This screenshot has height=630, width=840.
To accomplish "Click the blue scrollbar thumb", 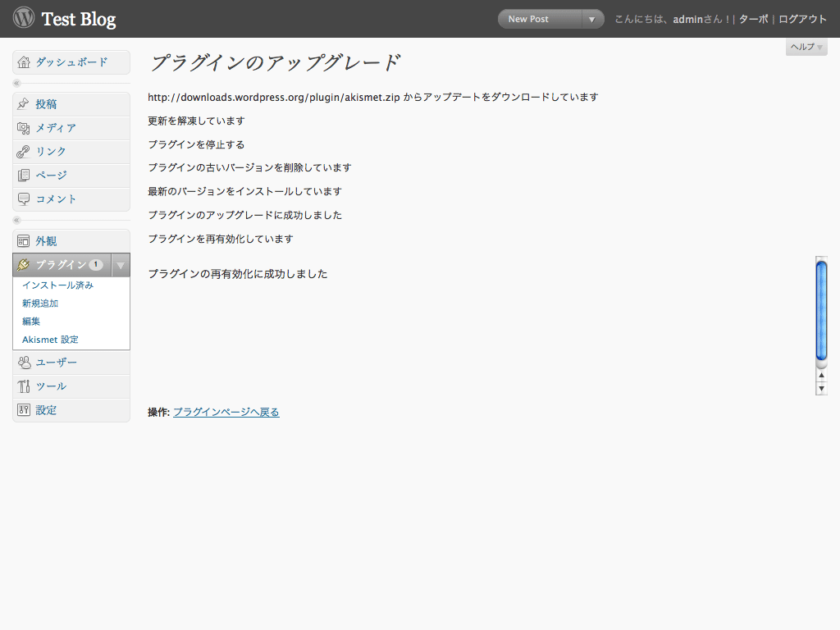I will coord(821,311).
